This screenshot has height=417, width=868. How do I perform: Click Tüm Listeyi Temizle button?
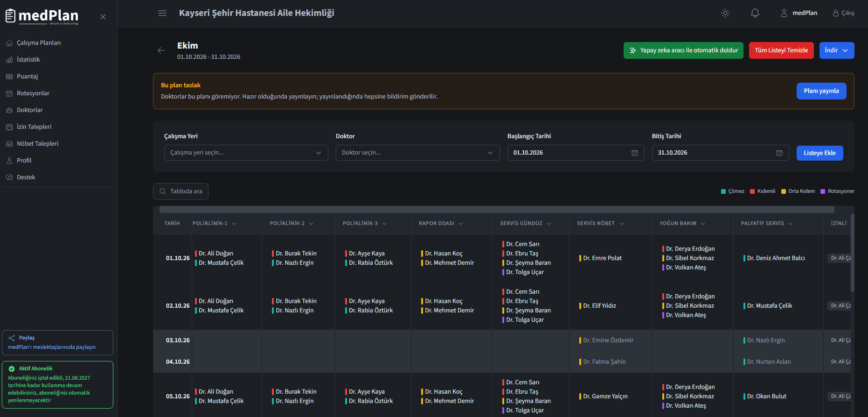coord(781,50)
